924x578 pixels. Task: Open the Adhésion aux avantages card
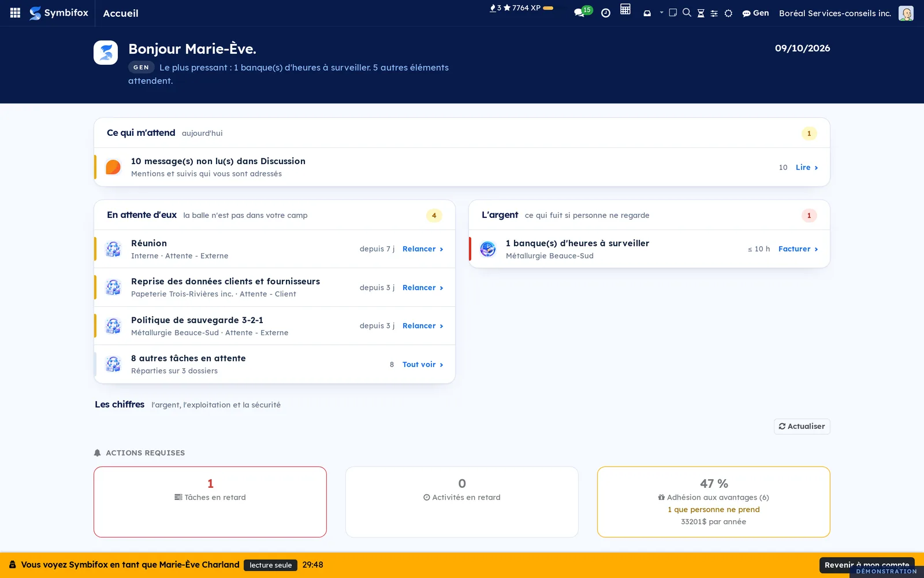[714, 502]
